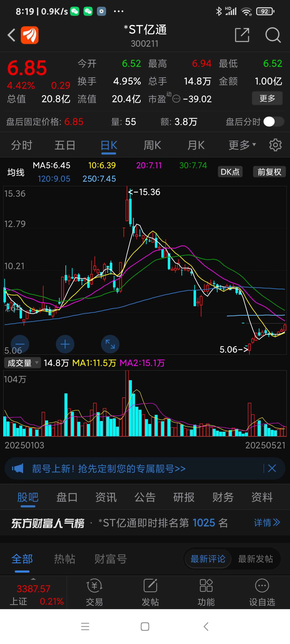Screen dimensions: 290x644
Task: Expand the chart to fullscreen
Action: (x=110, y=344)
